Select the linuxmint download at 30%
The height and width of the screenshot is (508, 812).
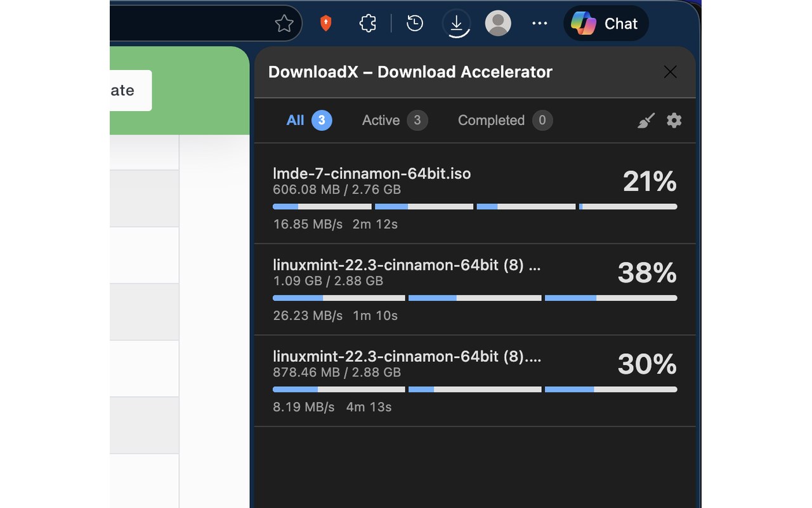pos(406,357)
